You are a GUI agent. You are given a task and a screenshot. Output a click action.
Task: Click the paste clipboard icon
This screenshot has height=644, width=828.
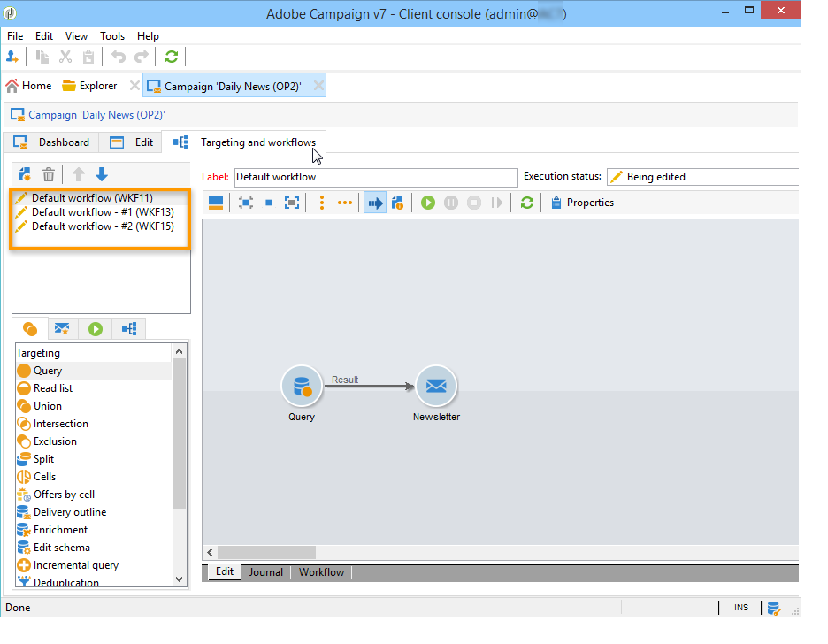[x=88, y=57]
